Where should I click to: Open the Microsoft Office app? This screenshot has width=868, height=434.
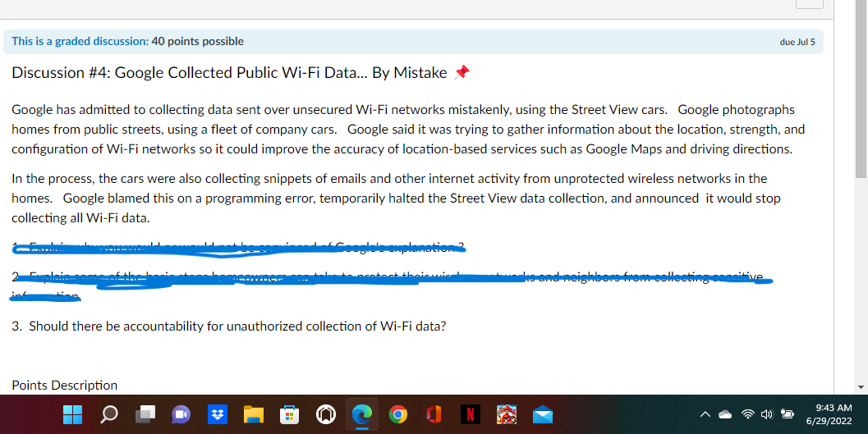[434, 414]
